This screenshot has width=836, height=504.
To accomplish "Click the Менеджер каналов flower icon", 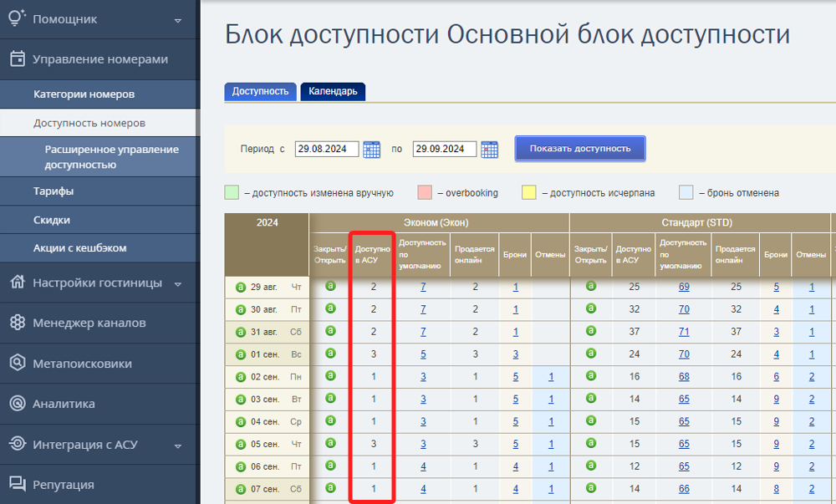I will 18,323.
